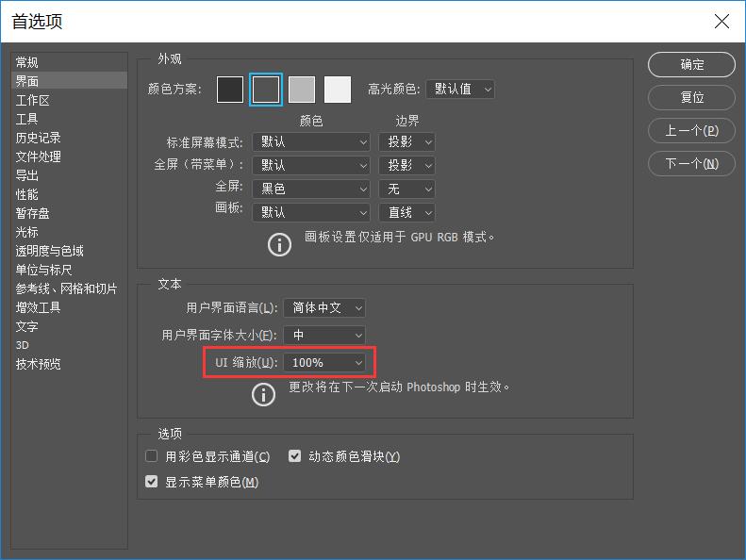Viewport: 746px width, 560px height.
Task: Choose dark gray selected color scheme swatch
Action: (x=265, y=89)
